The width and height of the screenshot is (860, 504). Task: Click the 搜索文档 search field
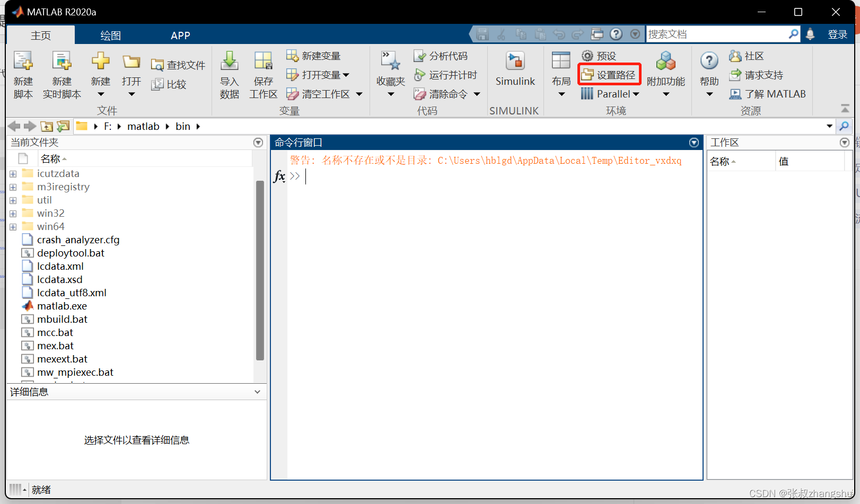coord(717,34)
